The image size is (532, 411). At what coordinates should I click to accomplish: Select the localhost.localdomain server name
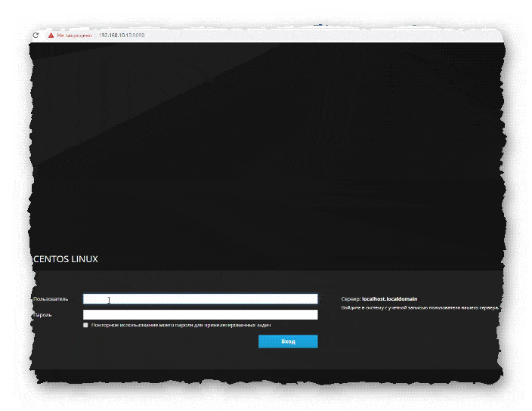[x=389, y=298]
